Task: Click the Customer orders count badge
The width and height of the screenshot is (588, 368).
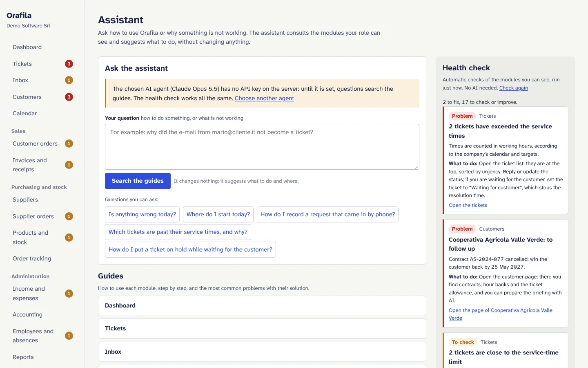Action: click(69, 144)
